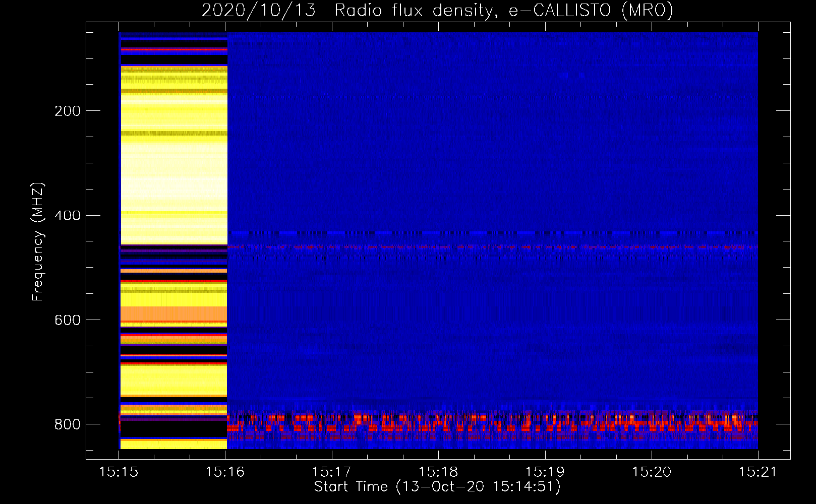Click the 15:20 time axis label
Image resolution: width=816 pixels, height=504 pixels.
652,472
